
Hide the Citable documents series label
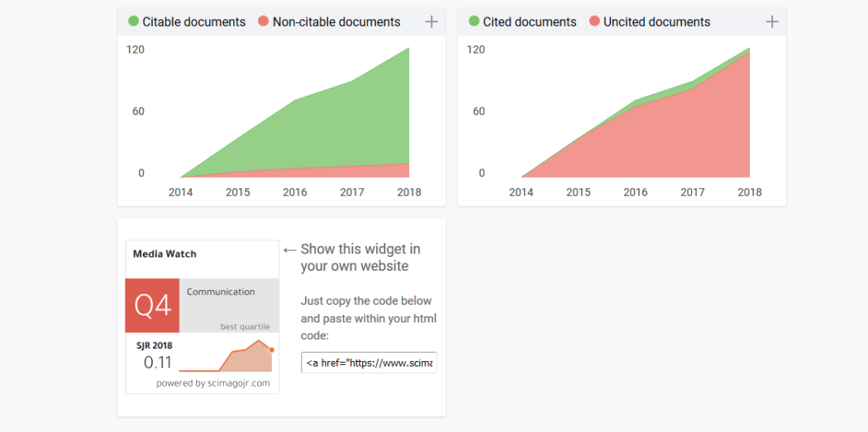click(x=193, y=22)
